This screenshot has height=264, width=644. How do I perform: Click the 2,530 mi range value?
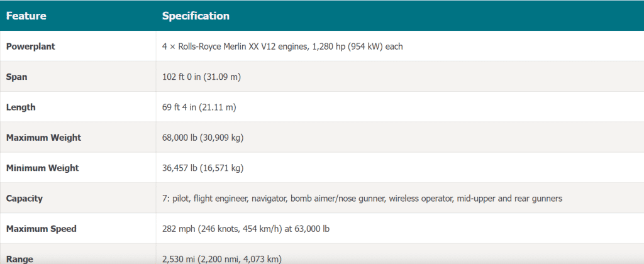[x=221, y=258]
